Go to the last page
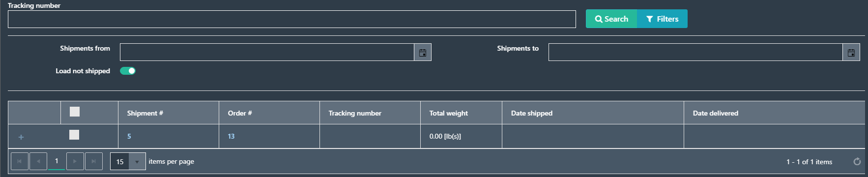 click(93, 161)
